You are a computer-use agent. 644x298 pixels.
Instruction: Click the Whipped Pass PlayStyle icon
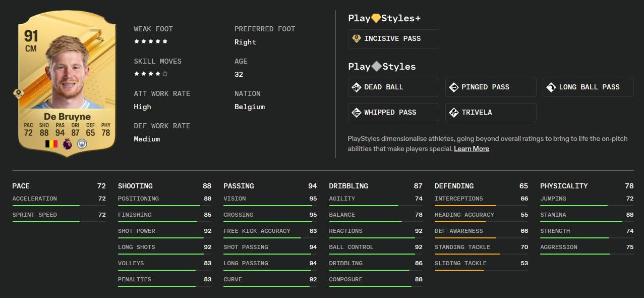pos(357,112)
